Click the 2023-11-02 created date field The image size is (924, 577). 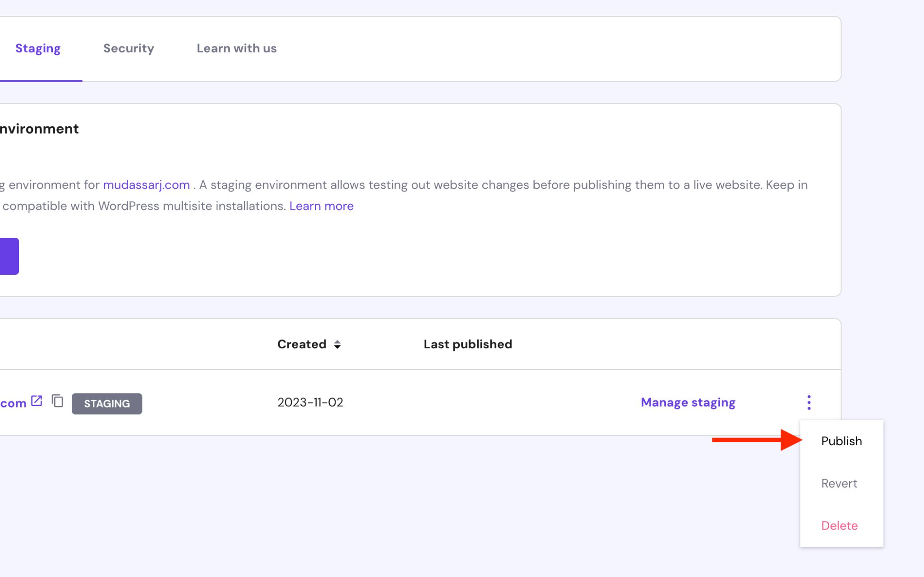click(x=310, y=402)
